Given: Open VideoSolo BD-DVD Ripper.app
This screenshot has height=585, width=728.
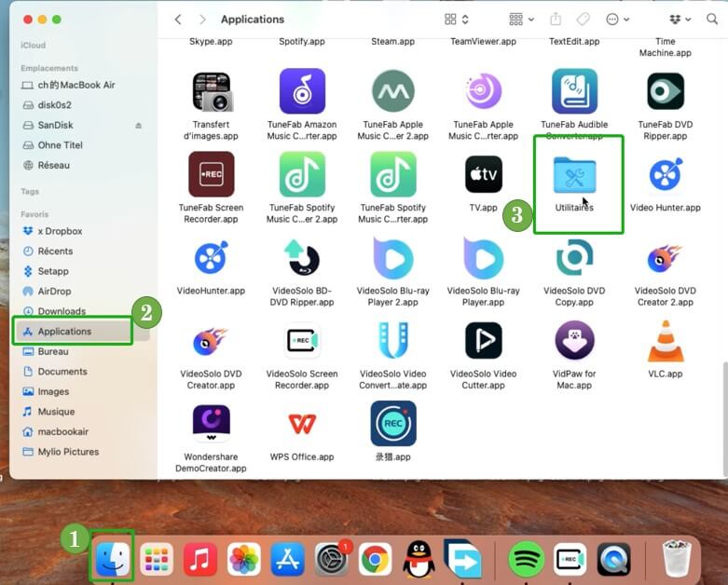Looking at the screenshot, I should coord(302,257).
